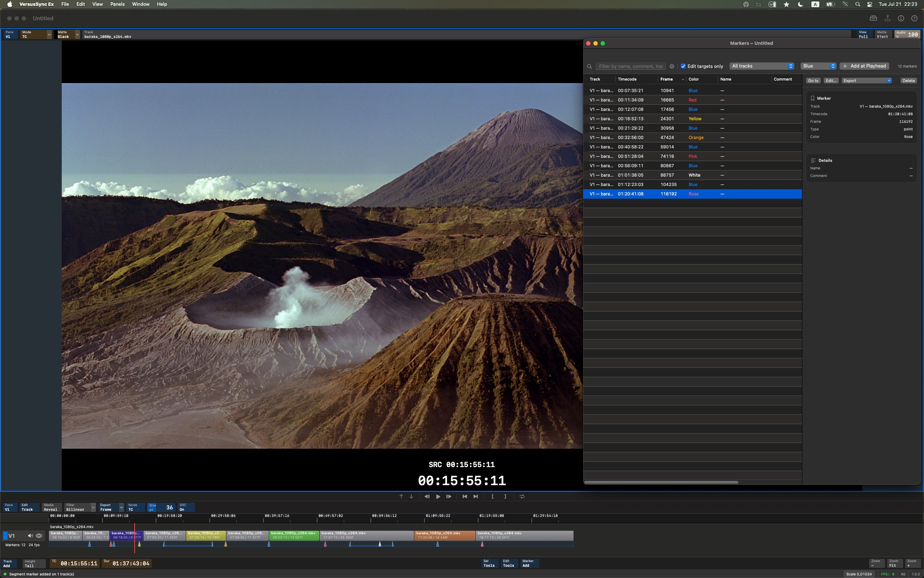Screen dimensions: 924x578
Task: Click the Wi-Fi off icon in menu bar
Action: coord(845,4)
